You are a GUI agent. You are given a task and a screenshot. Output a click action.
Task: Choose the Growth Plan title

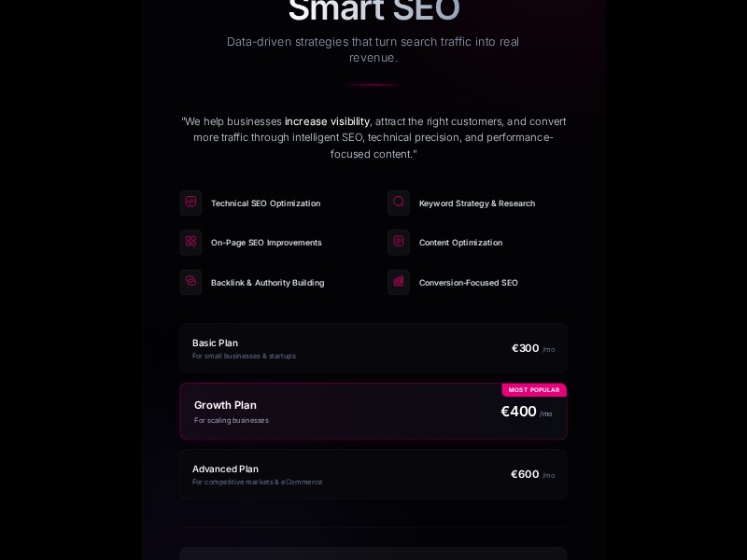pyautogui.click(x=225, y=405)
